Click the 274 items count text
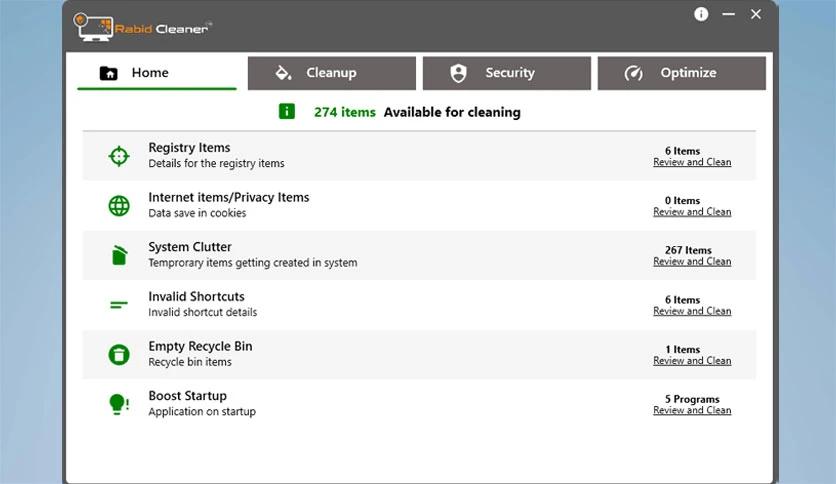Screen dimensions: 836x484 click(x=344, y=112)
